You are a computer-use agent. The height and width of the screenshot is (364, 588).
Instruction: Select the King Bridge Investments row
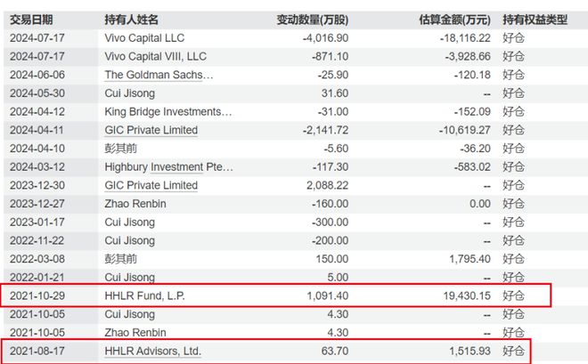click(x=294, y=111)
